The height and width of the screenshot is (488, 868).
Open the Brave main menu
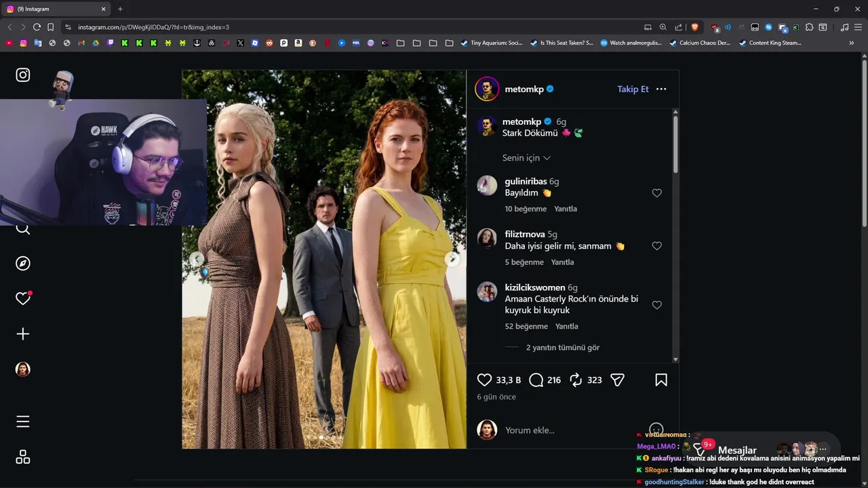tap(858, 27)
